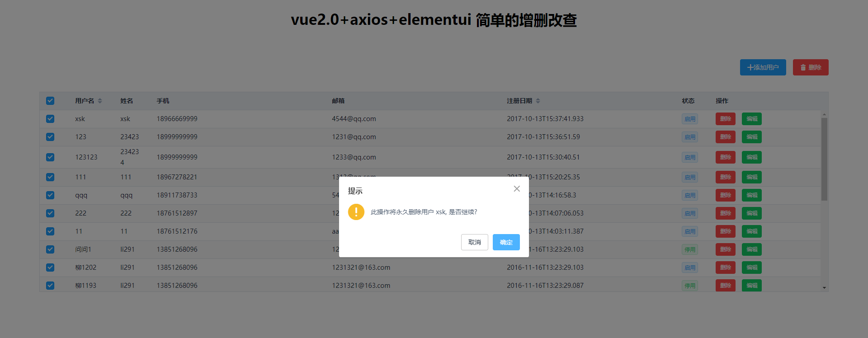Click email 4544@qq.com

coord(354,119)
